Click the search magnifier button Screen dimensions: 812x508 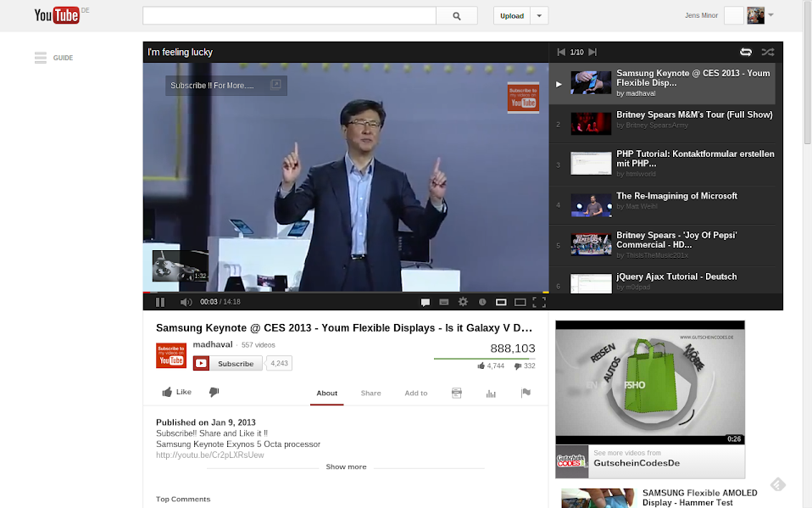tap(456, 16)
